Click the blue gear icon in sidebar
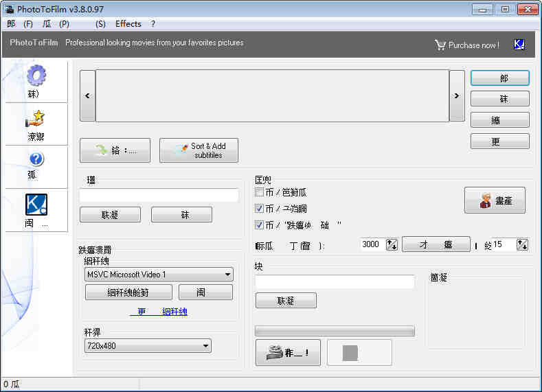This screenshot has height=392, width=542. [x=36, y=76]
